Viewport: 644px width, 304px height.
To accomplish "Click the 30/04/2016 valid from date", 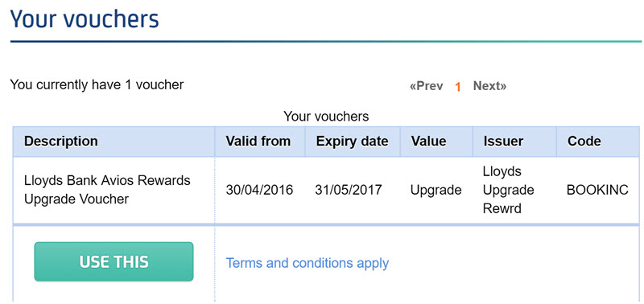I will pos(259,190).
